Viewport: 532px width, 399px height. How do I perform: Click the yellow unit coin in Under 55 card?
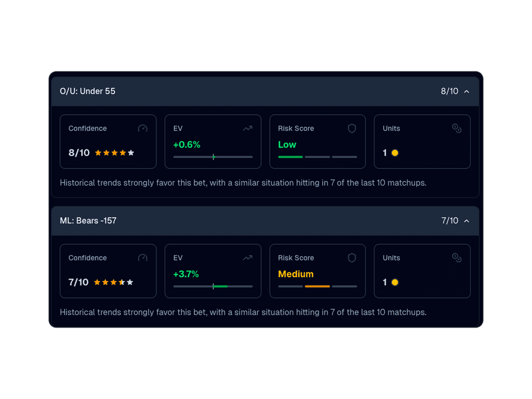(395, 153)
